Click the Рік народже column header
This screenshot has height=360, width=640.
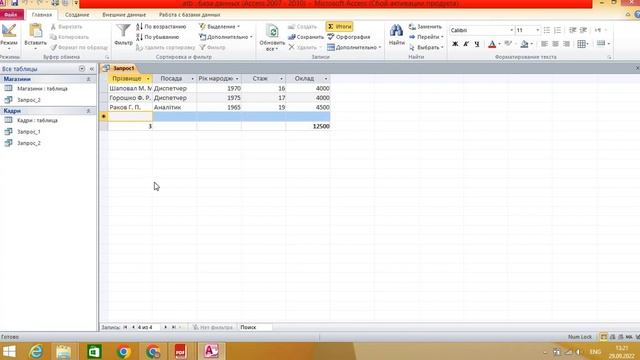click(219, 78)
